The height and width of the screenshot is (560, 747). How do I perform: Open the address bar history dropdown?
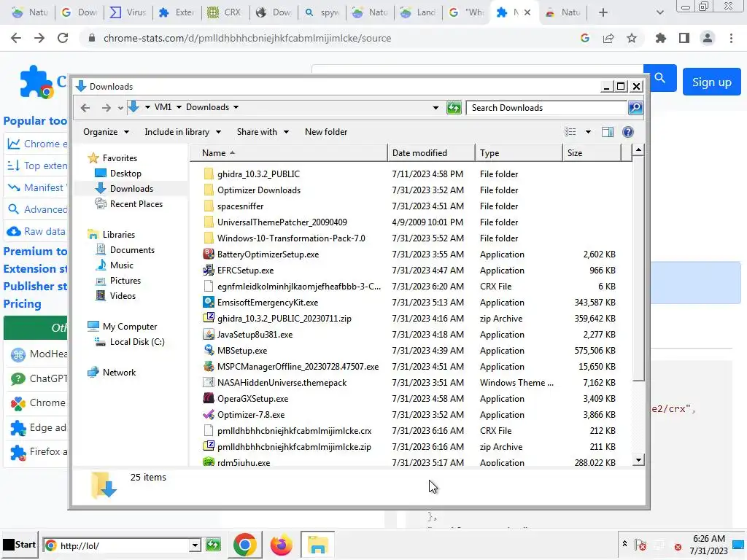436,108
